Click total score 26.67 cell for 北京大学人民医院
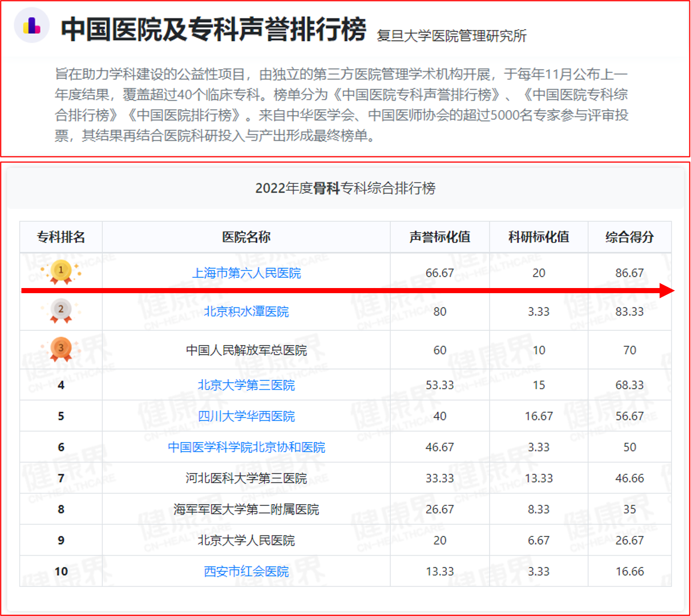 coord(630,540)
